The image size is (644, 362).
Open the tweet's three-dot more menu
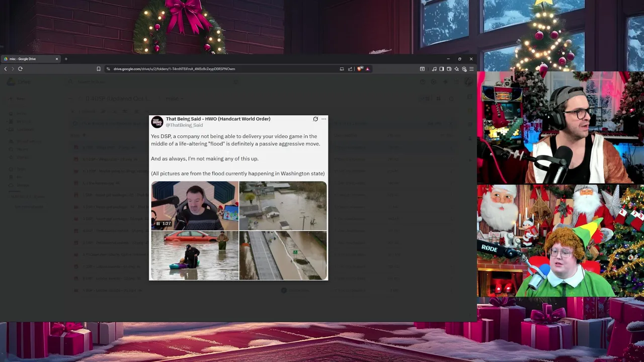[324, 119]
